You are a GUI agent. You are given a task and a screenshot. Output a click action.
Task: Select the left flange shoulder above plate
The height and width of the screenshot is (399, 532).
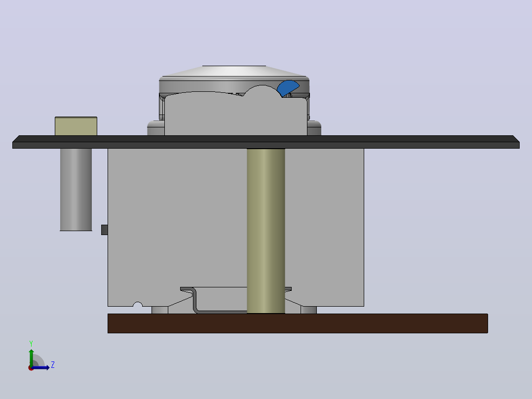click(156, 128)
